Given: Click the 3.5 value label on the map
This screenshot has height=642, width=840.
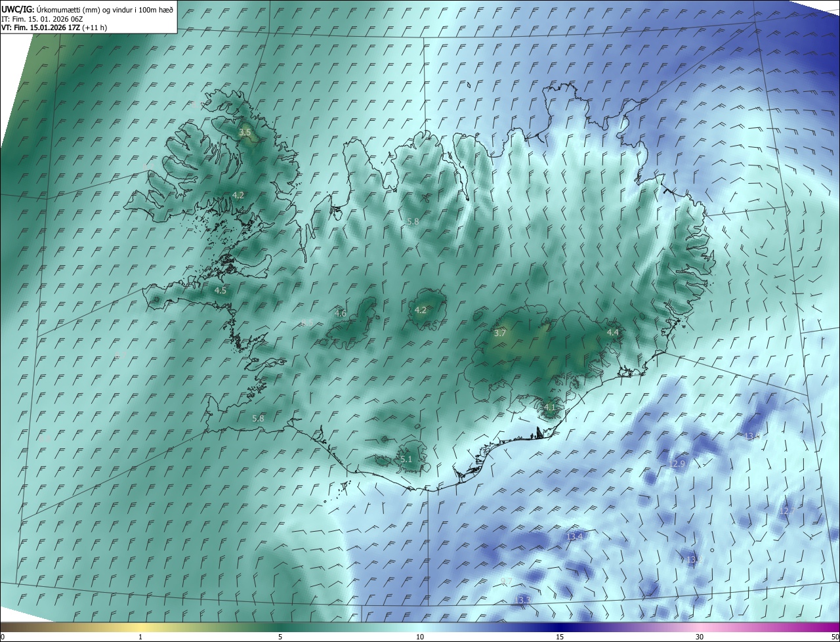Looking at the screenshot, I should [x=245, y=133].
